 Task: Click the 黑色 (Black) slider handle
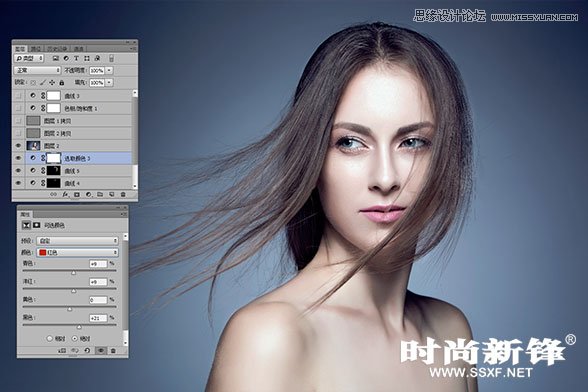[79, 327]
